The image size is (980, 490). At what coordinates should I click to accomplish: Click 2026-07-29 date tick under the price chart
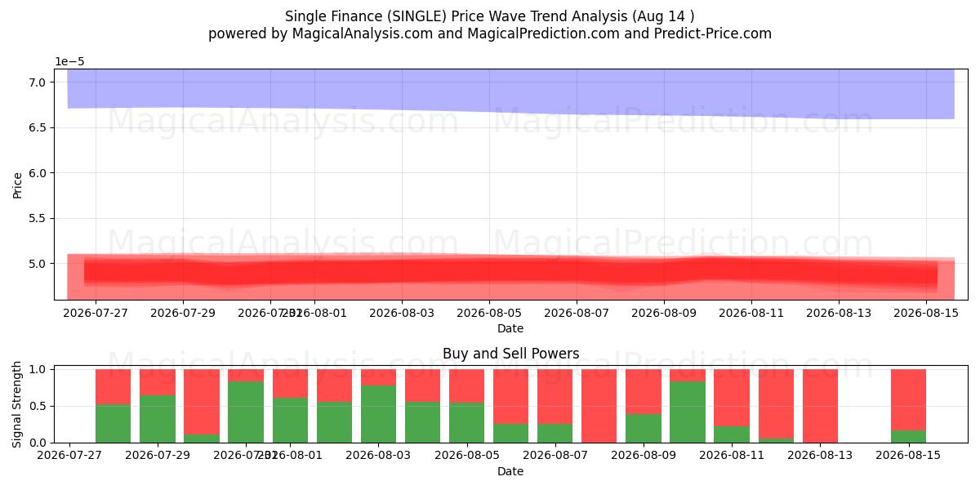(x=183, y=312)
